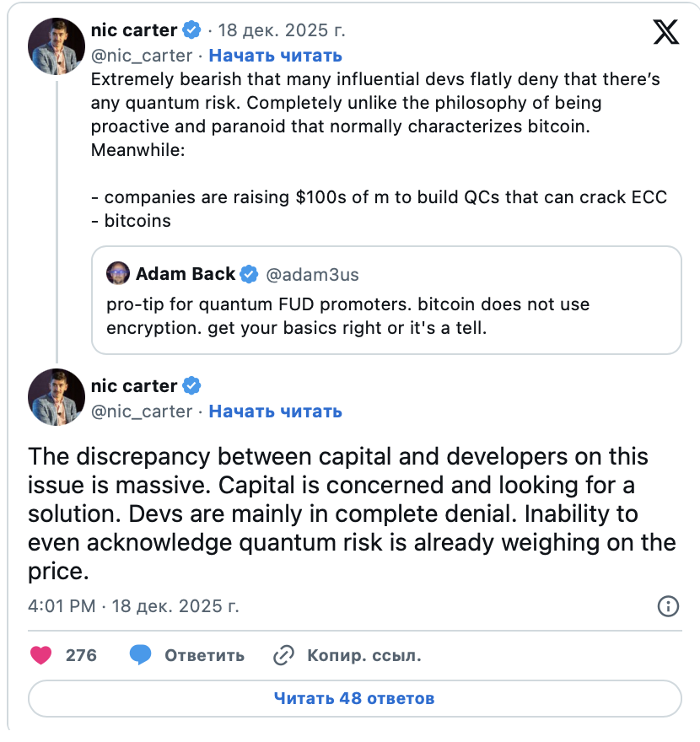The image size is (700, 742).
Task: Click Adam Back's verified badge
Action: [250, 274]
